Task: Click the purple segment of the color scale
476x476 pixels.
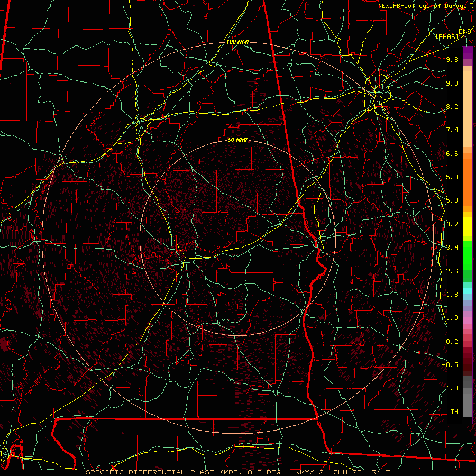Action: 467,53
